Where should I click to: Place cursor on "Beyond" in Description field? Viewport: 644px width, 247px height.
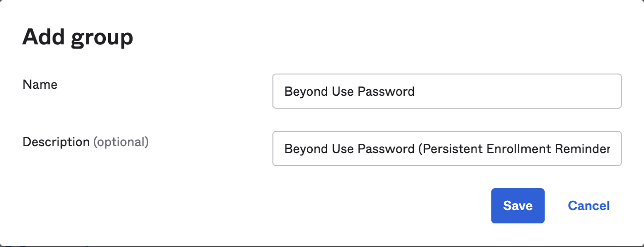click(300, 149)
